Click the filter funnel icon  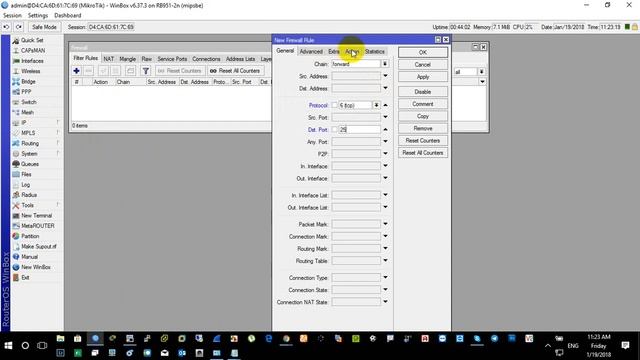(145, 71)
